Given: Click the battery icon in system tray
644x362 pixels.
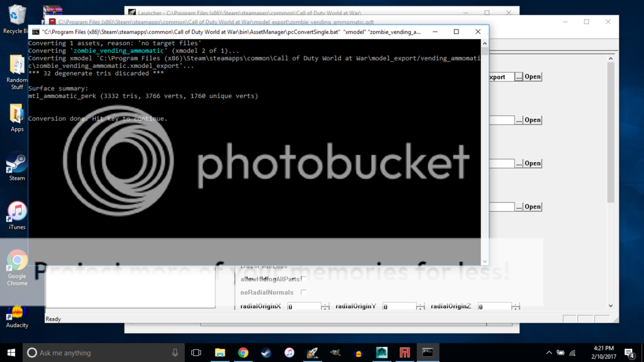Looking at the screenshot, I should pyautogui.click(x=560, y=353).
